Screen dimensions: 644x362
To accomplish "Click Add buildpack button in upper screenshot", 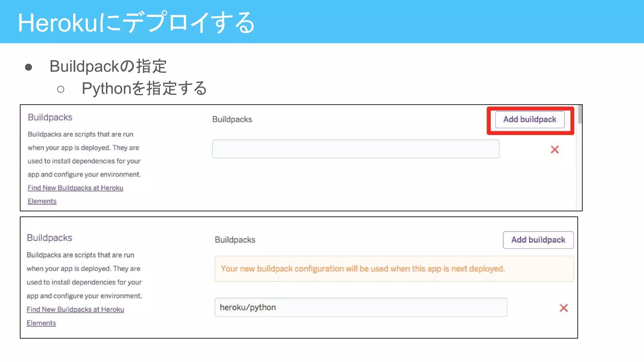I will 530,119.
